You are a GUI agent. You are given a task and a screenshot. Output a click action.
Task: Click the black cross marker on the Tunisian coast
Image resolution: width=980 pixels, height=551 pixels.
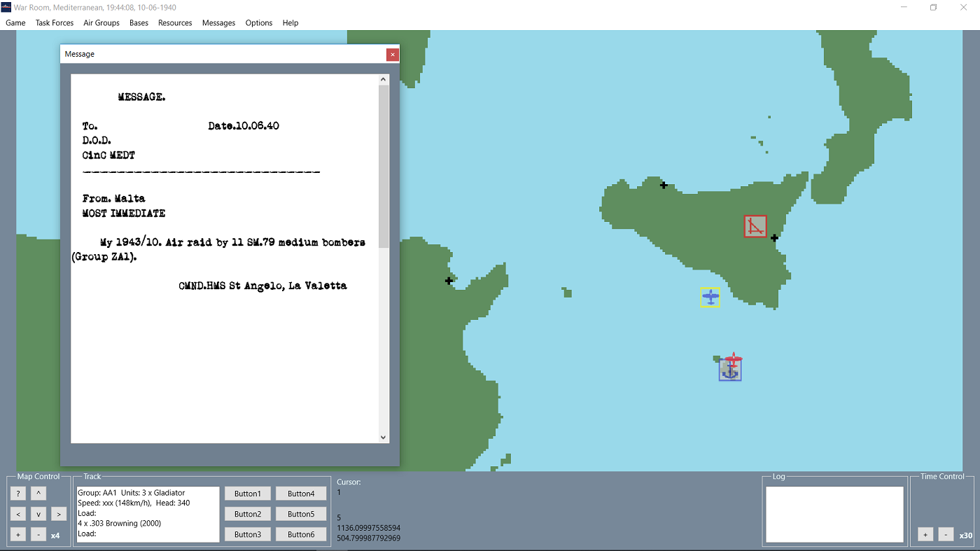pyautogui.click(x=449, y=281)
